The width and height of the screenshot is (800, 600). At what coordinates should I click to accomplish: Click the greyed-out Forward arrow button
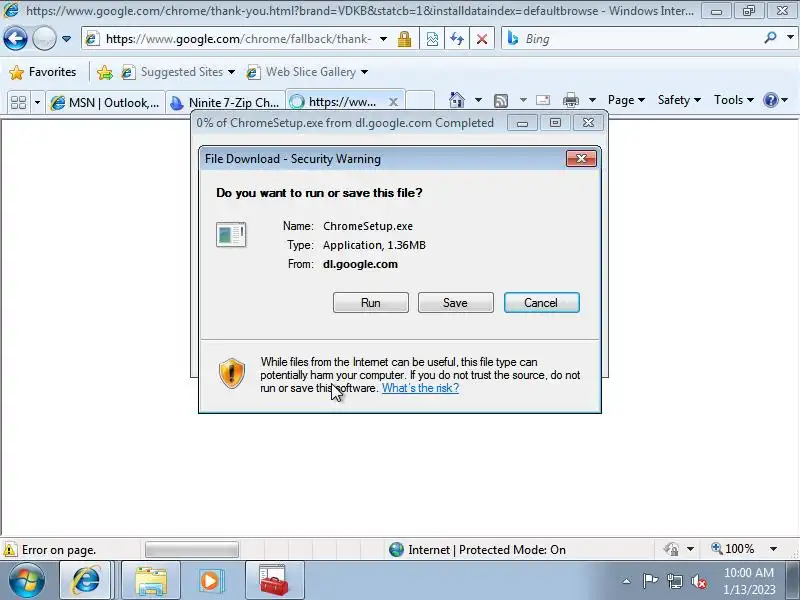click(x=44, y=38)
